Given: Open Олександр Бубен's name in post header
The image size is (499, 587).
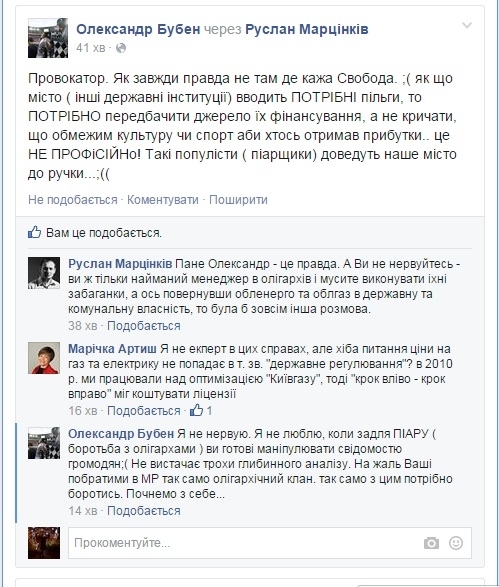Looking at the screenshot, I should click(138, 29).
